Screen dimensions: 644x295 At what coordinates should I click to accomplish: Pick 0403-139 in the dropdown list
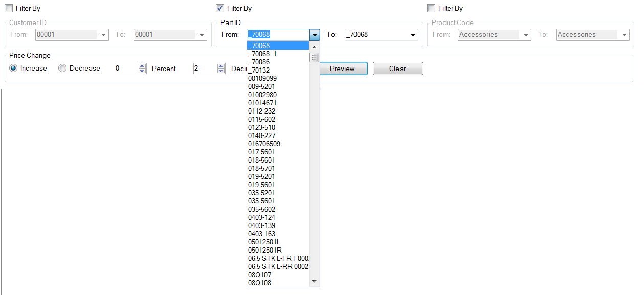click(x=261, y=225)
